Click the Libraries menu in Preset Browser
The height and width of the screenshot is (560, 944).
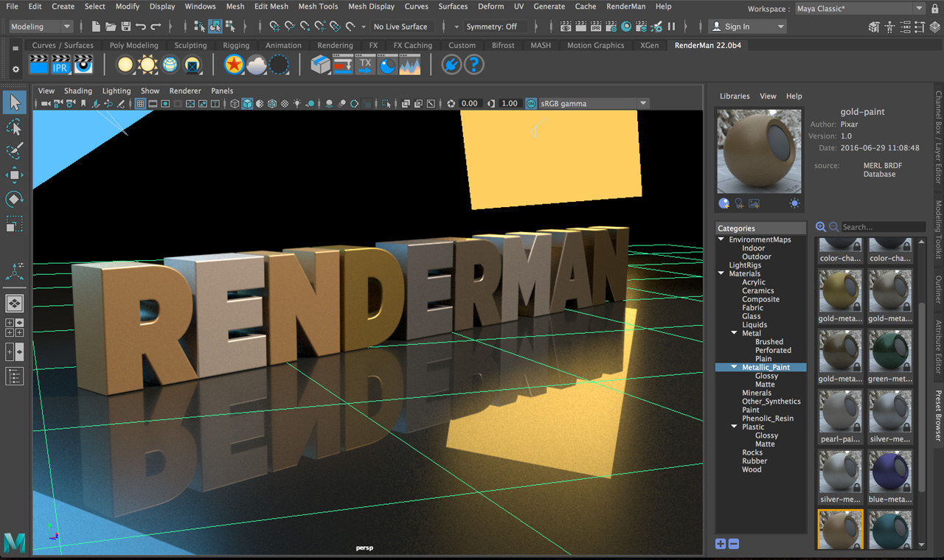734,97
